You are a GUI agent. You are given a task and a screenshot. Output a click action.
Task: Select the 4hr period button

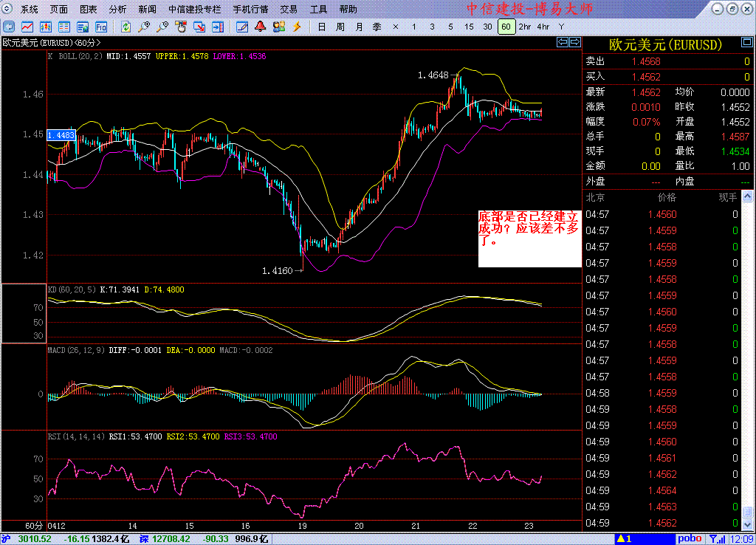click(x=543, y=27)
